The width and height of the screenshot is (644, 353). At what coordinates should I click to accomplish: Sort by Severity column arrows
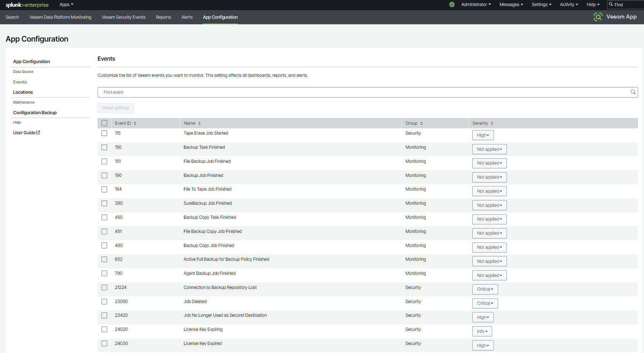click(492, 123)
